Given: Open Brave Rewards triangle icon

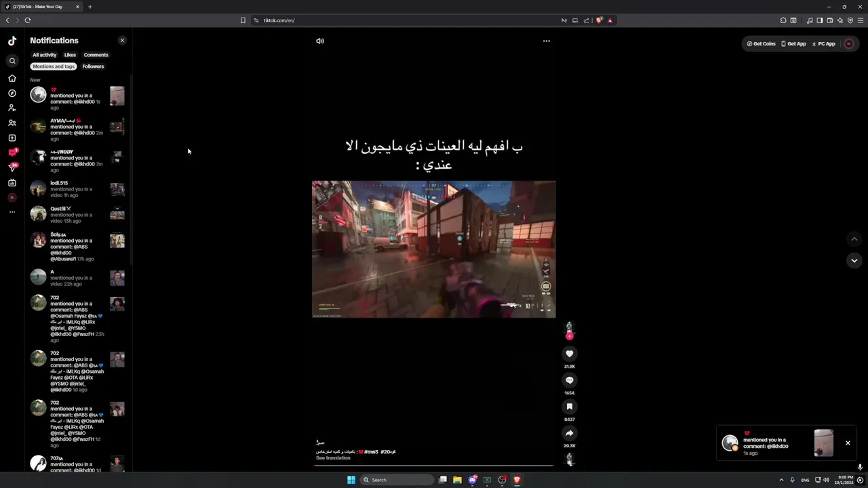Looking at the screenshot, I should pos(610,20).
